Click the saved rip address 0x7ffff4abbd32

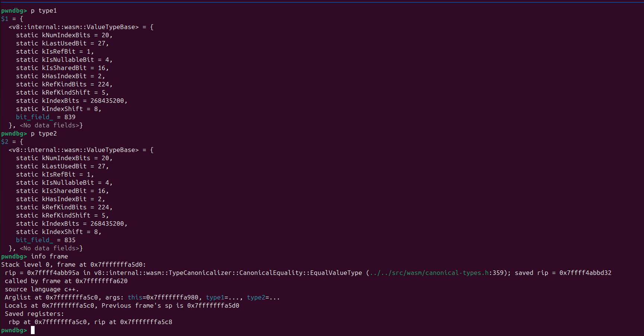point(585,273)
